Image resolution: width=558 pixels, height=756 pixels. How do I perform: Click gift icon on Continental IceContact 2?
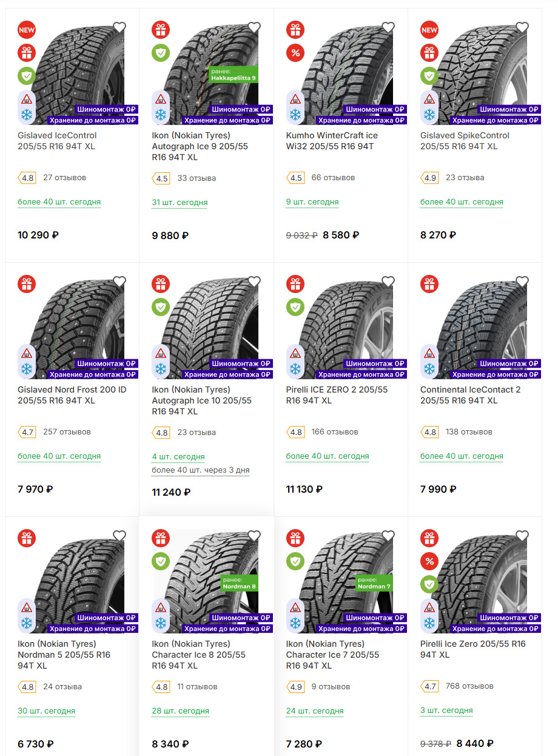pos(429,283)
